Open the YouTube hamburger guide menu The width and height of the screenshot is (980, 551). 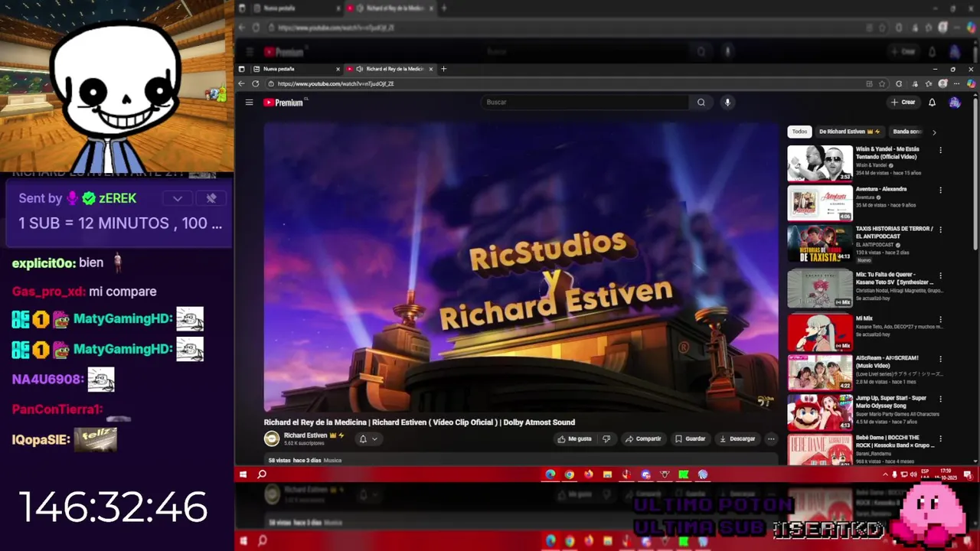pos(249,102)
